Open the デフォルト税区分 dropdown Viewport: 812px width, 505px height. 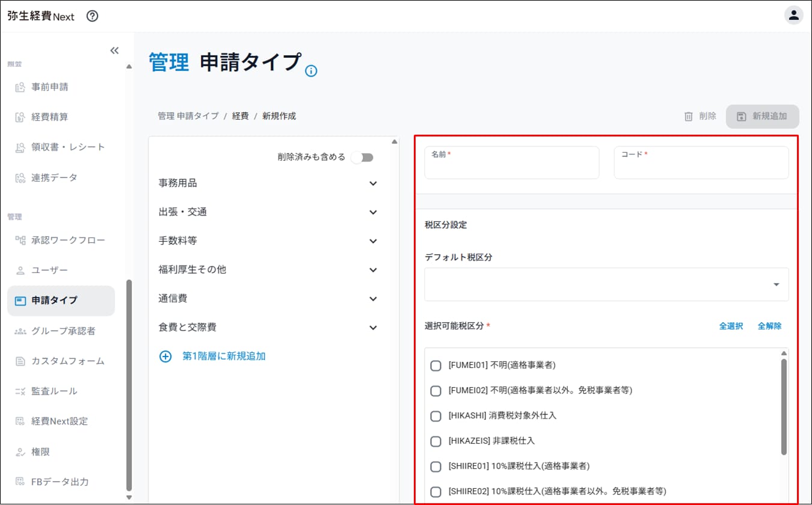606,284
